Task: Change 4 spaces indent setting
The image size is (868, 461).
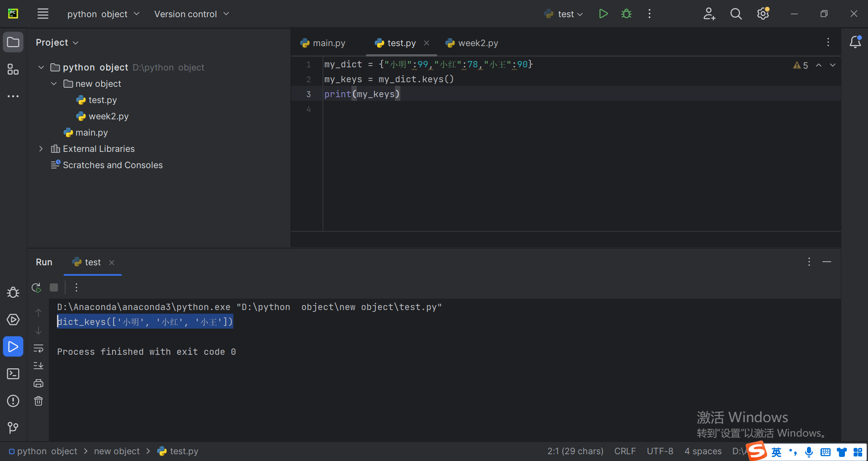Action: pyautogui.click(x=703, y=451)
